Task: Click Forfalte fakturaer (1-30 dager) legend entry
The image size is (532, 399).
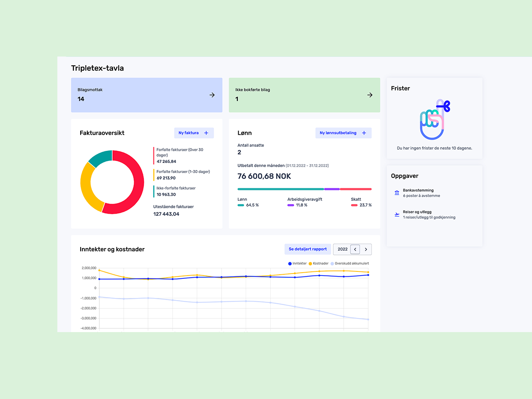Action: click(182, 175)
